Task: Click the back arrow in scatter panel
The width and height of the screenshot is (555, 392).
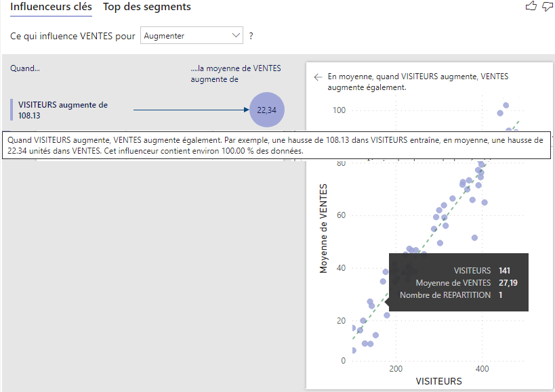Action: pyautogui.click(x=318, y=77)
